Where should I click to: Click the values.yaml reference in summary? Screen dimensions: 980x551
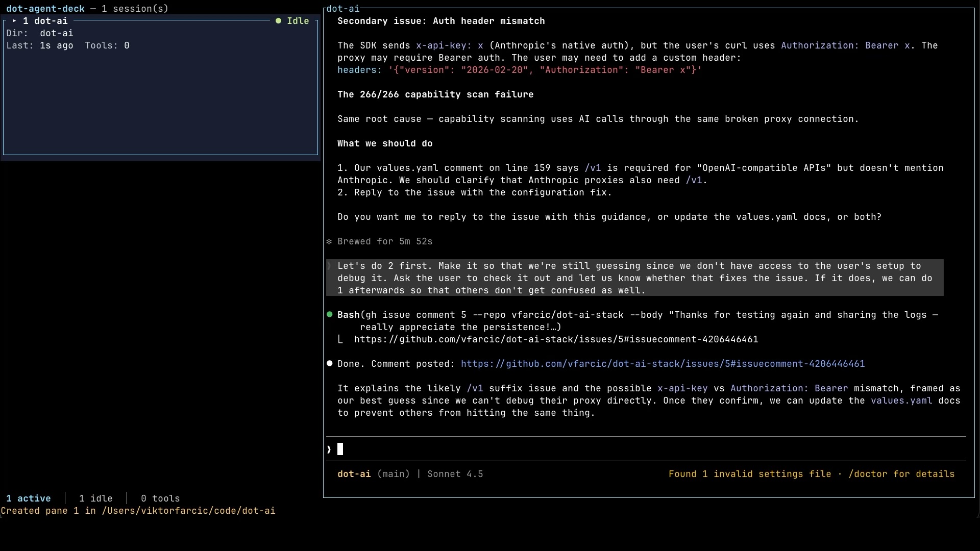click(901, 400)
